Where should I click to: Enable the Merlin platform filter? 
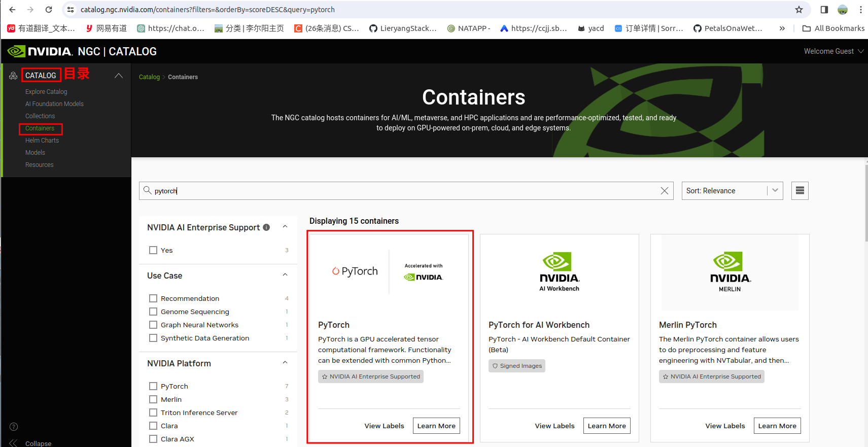tap(153, 399)
